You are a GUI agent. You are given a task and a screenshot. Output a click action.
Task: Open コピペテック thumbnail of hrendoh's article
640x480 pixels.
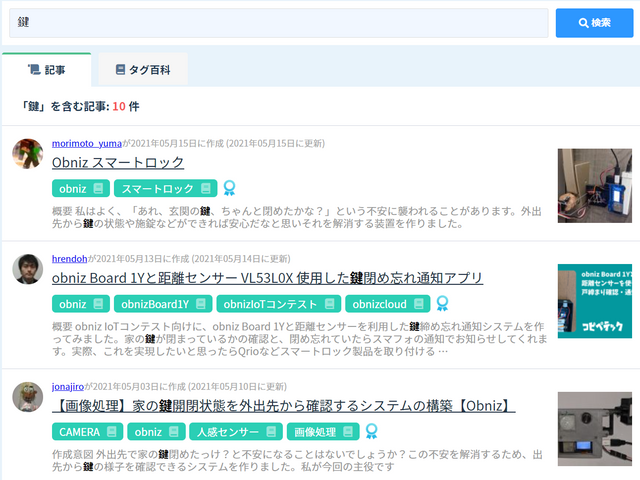coord(595,301)
